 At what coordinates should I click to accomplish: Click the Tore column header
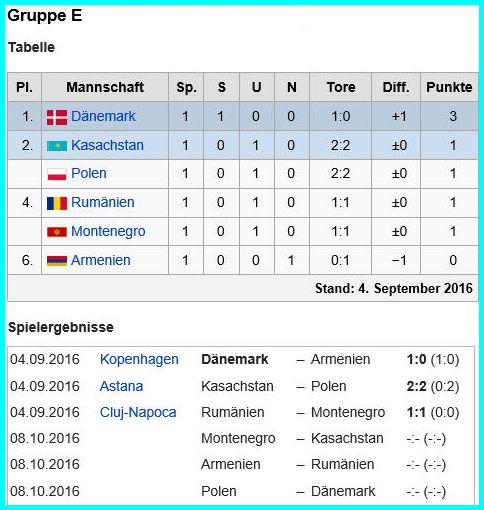[x=341, y=87]
